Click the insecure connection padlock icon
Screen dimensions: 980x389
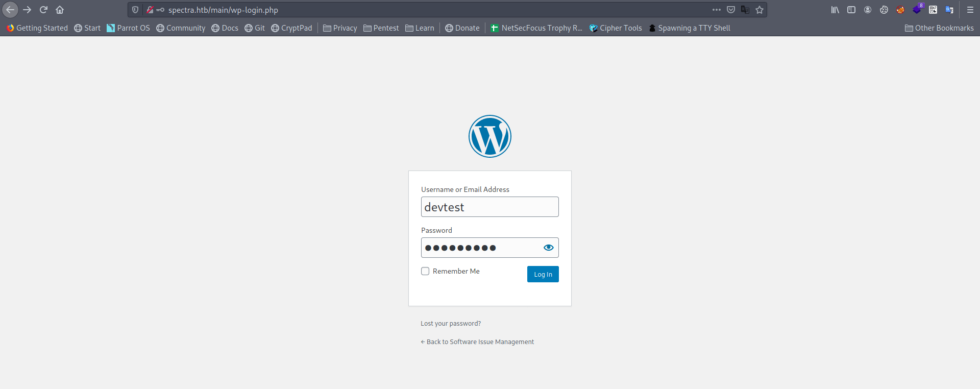(150, 10)
